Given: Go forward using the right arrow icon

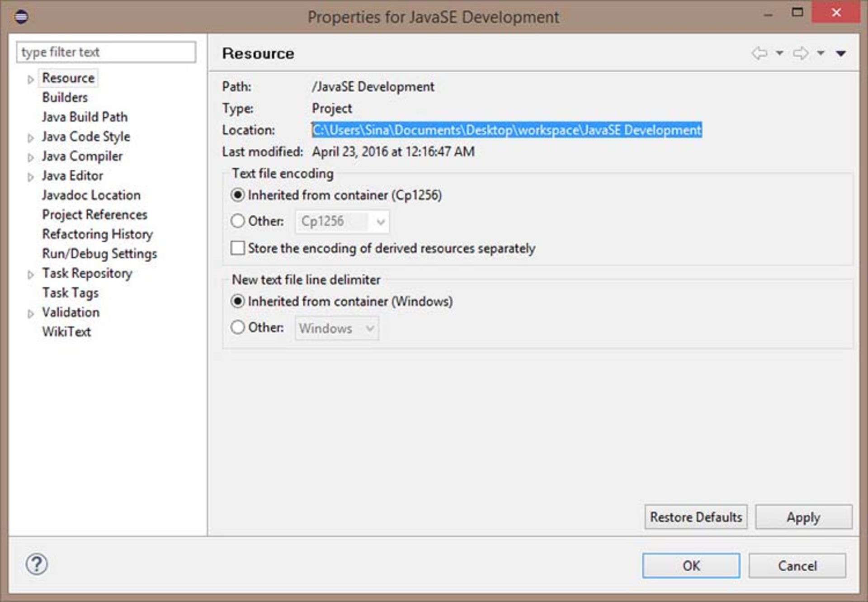Looking at the screenshot, I should 801,53.
